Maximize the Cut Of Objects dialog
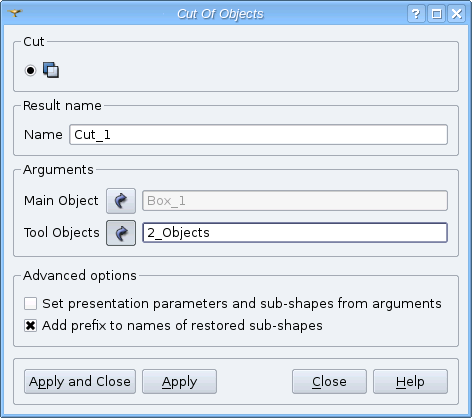Viewport: 472px width, 418px height. click(x=436, y=14)
